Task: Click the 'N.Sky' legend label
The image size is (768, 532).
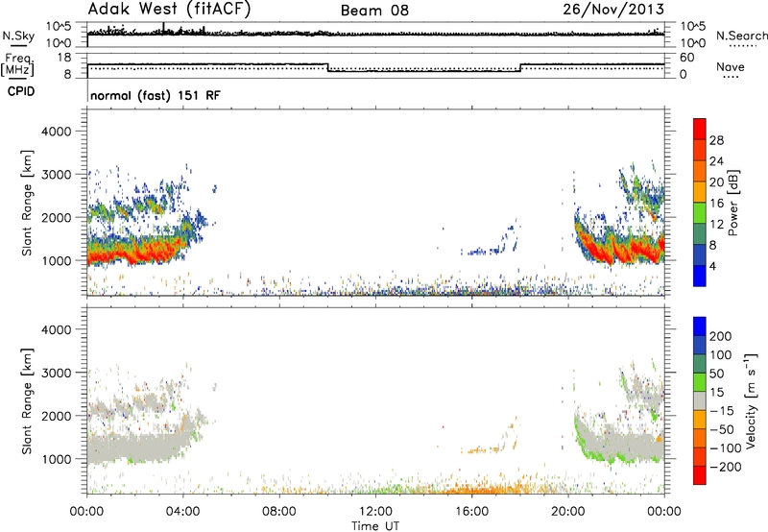Action: coord(18,36)
